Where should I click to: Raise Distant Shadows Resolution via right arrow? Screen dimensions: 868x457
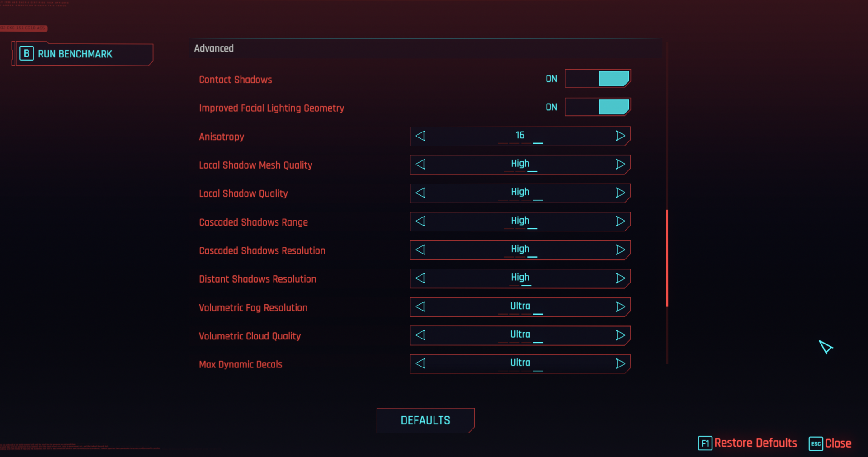[620, 278]
